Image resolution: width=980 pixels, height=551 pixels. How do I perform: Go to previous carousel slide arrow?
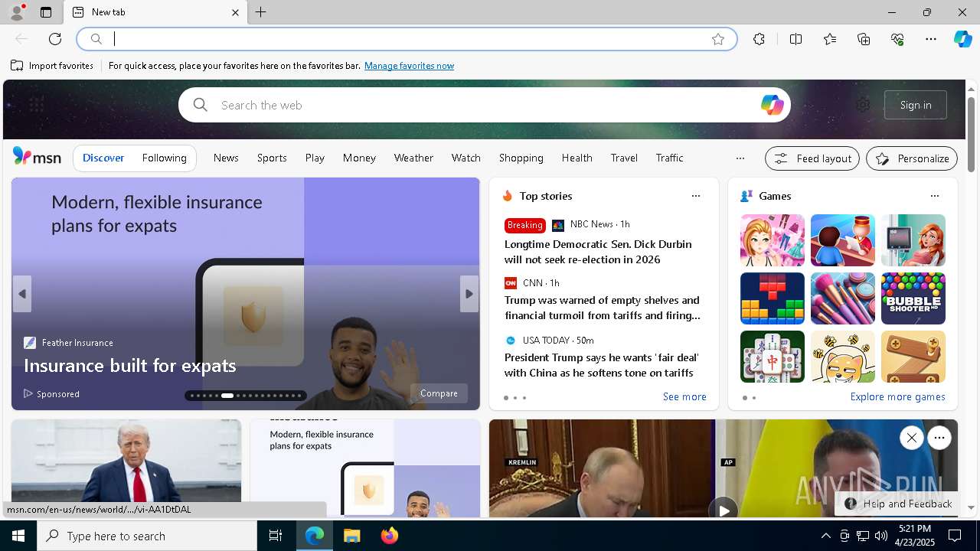point(22,294)
